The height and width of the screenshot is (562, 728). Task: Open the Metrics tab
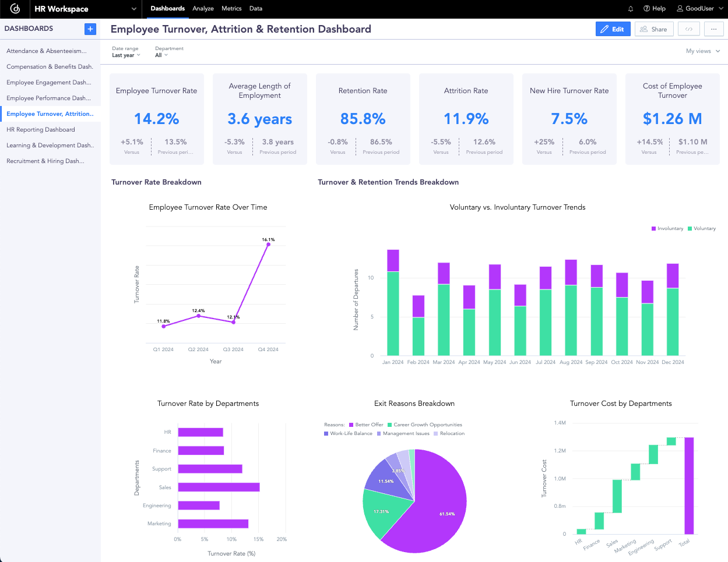(x=231, y=9)
